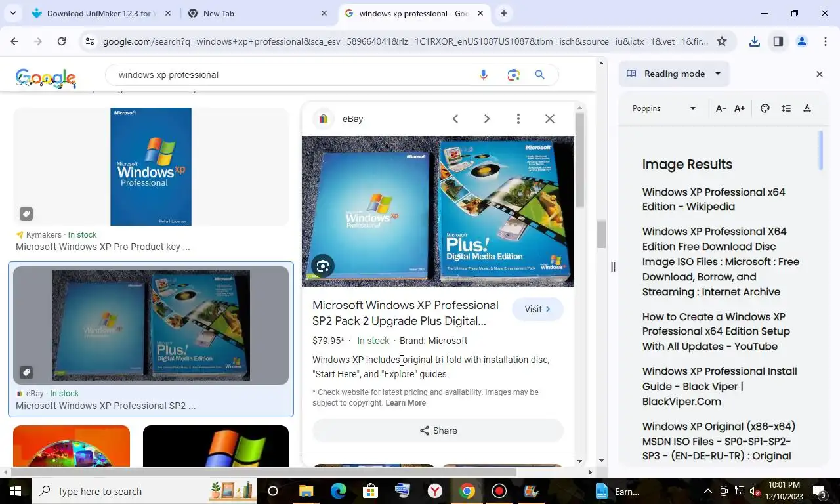Open the Poppins font dropdown

664,108
